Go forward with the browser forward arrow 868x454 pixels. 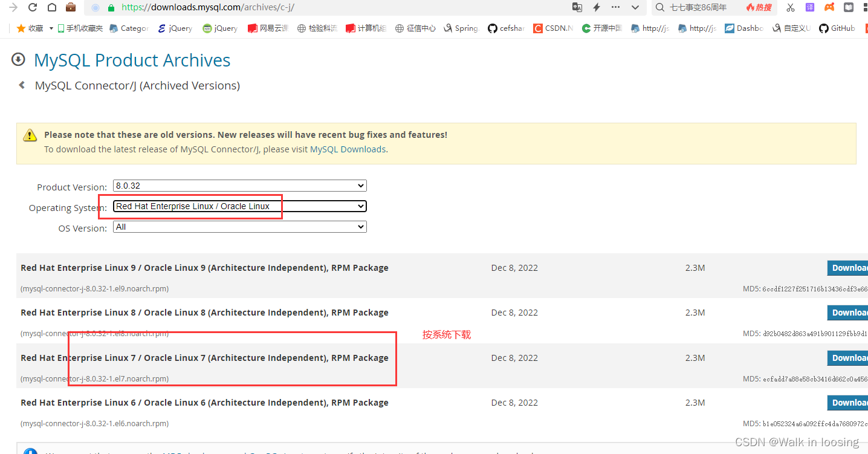point(13,8)
